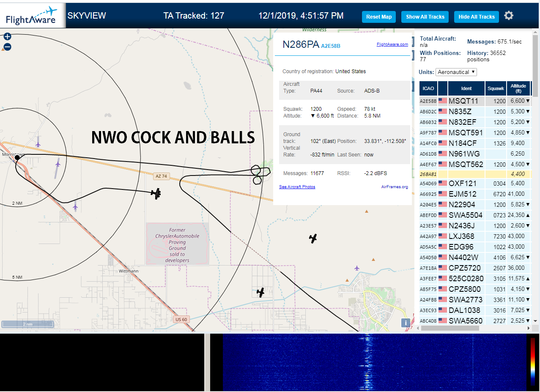
Task: Click the Reset Map button
Action: click(x=379, y=17)
